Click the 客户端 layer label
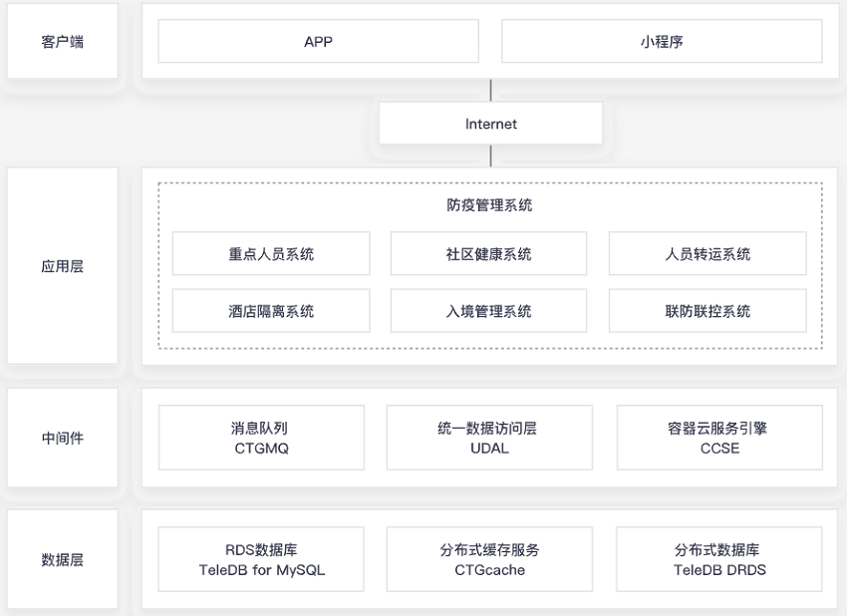Viewport: 847px width, 616px height. coord(62,42)
